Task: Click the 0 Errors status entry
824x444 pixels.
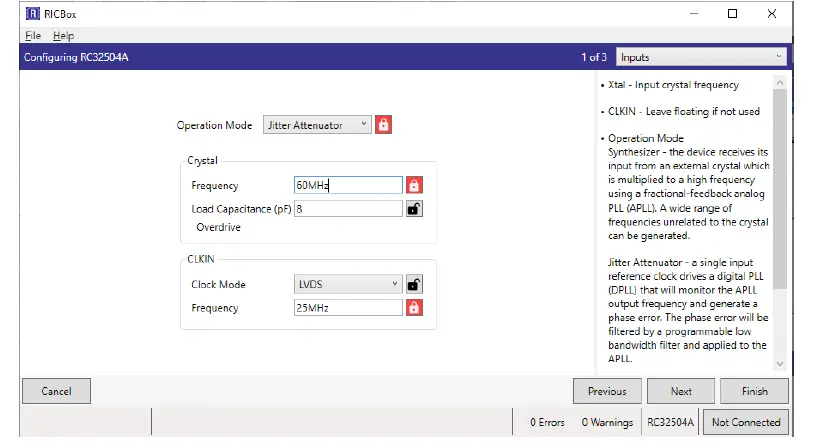Action: coord(547,422)
